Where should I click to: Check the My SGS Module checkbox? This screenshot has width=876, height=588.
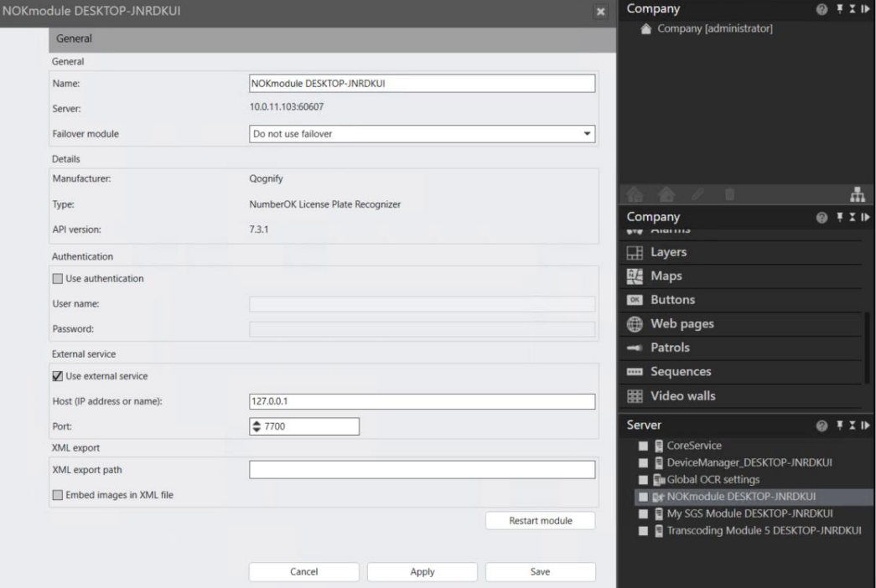pyautogui.click(x=643, y=513)
